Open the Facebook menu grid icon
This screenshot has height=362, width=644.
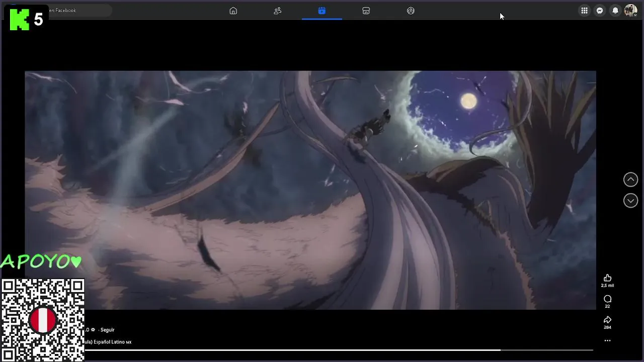pyautogui.click(x=584, y=11)
